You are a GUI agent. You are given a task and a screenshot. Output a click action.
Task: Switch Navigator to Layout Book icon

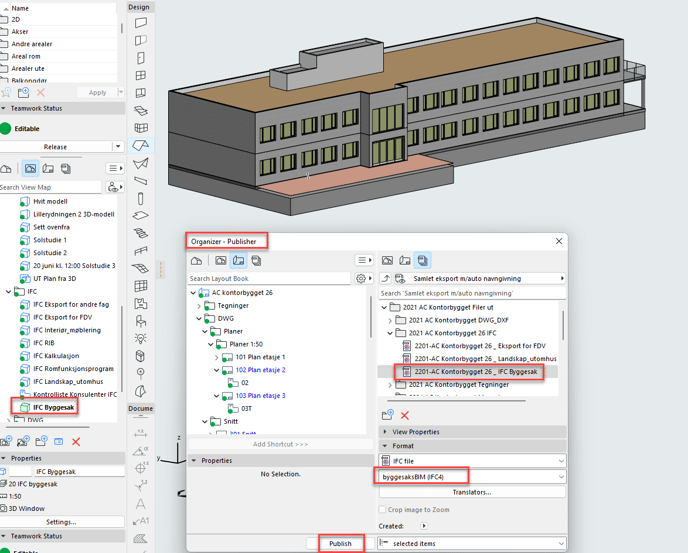click(x=48, y=169)
